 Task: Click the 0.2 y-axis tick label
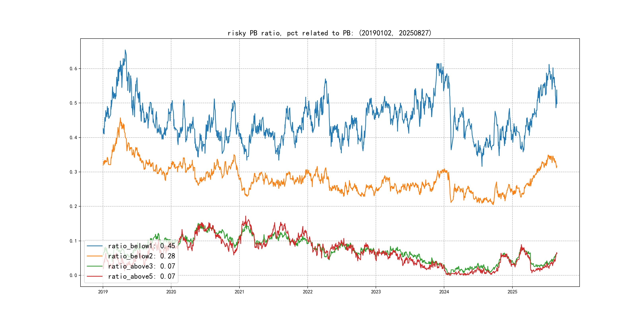pos(73,207)
